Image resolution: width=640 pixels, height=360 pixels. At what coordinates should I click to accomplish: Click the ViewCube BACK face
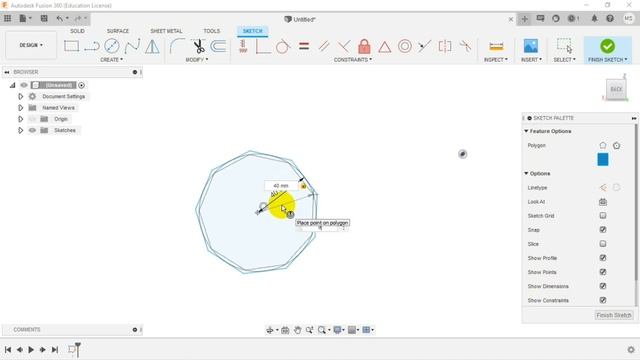pos(616,89)
